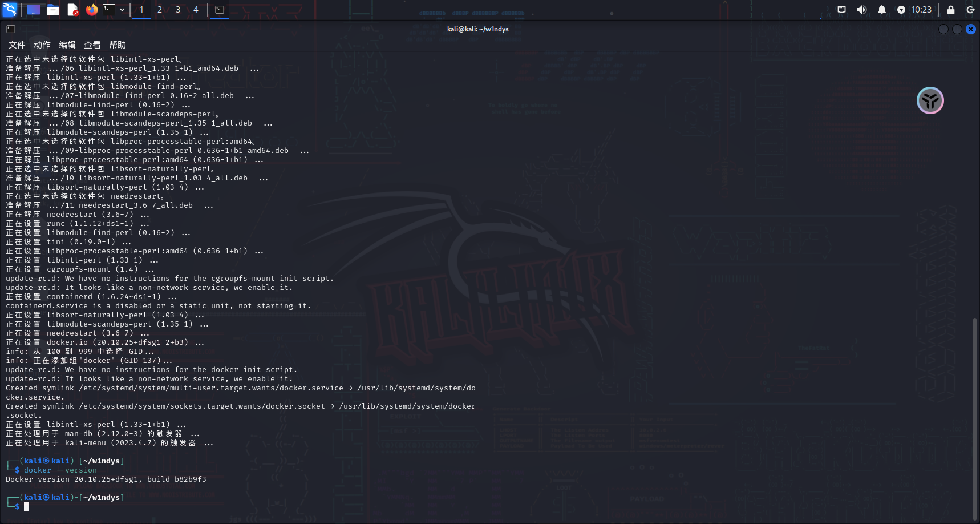Click the volume speaker icon
The width and height of the screenshot is (980, 524).
pyautogui.click(x=861, y=10)
